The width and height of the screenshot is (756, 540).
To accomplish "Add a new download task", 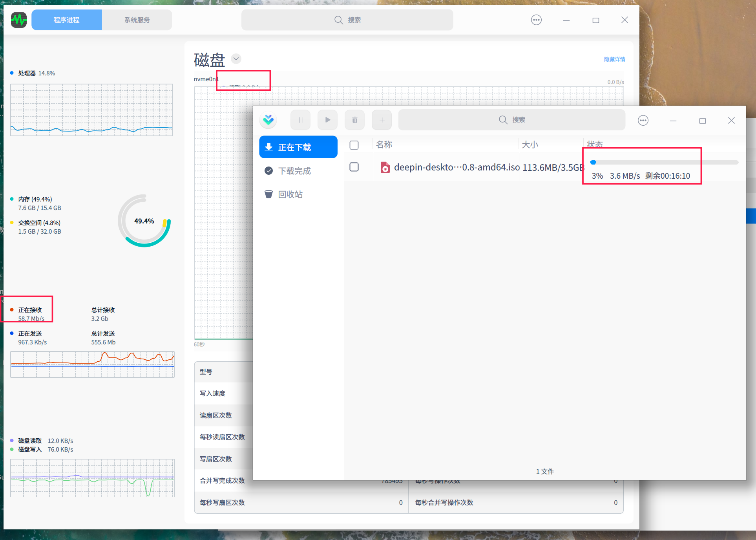I will point(382,120).
